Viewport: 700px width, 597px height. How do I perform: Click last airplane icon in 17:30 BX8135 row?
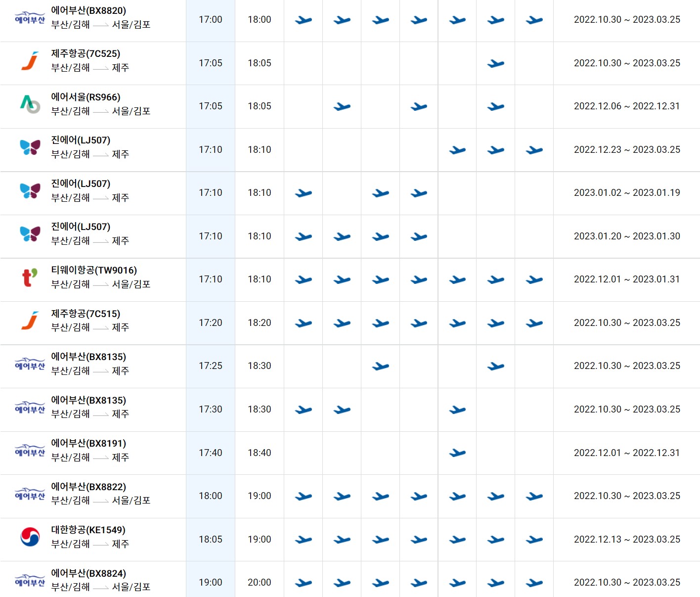coord(457,410)
